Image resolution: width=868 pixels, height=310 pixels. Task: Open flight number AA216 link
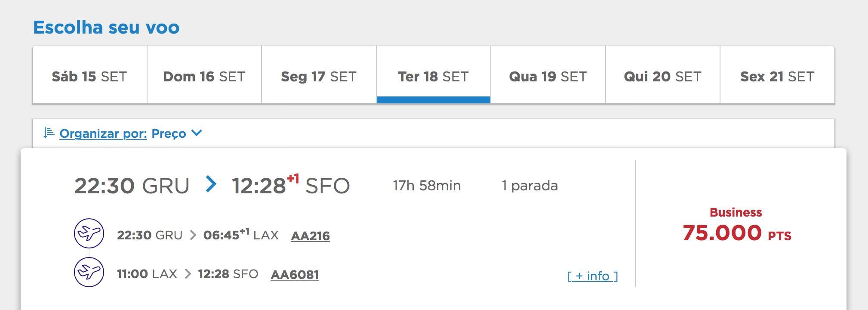[311, 236]
